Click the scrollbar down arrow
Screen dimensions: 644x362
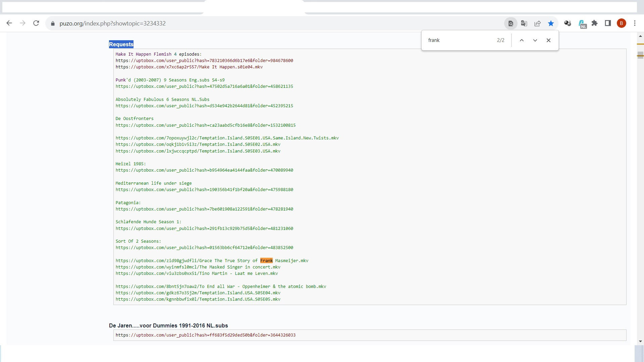tap(640, 341)
